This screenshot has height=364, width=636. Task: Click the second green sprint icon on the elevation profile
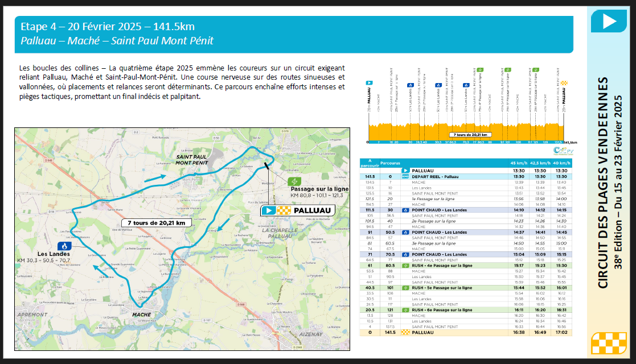click(508, 70)
